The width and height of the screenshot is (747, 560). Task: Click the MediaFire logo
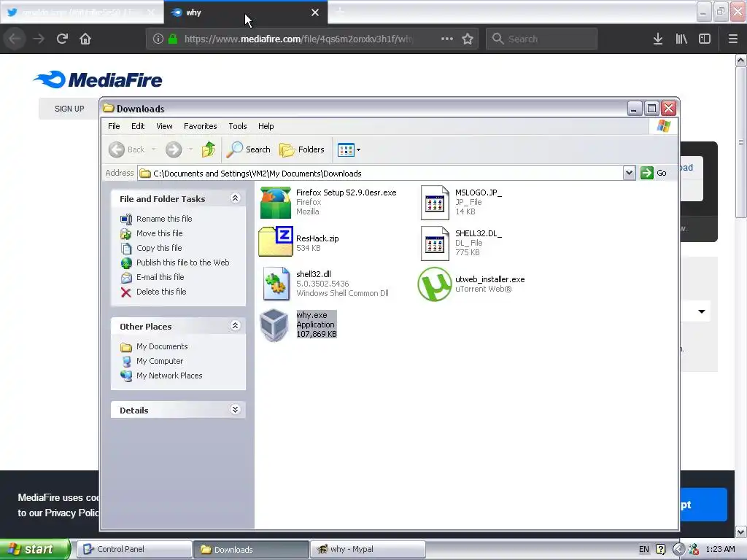pyautogui.click(x=98, y=79)
